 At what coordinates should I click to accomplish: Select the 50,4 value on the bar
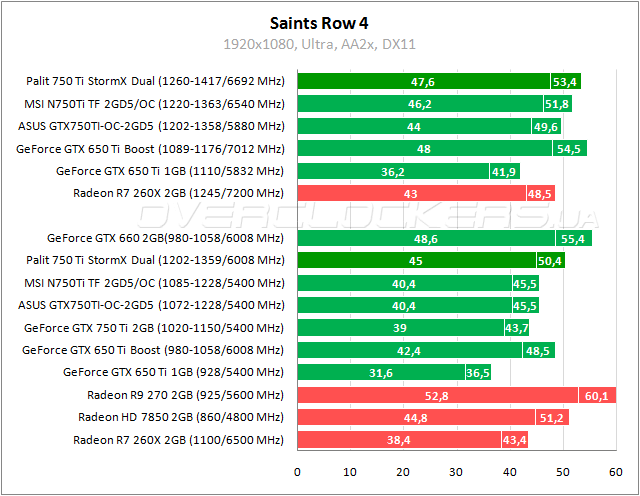(550, 261)
